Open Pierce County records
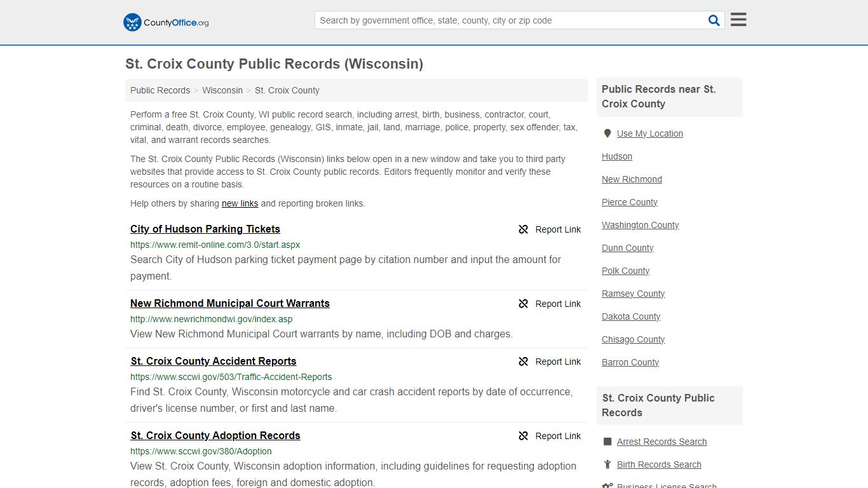The height and width of the screenshot is (488, 868). point(630,202)
